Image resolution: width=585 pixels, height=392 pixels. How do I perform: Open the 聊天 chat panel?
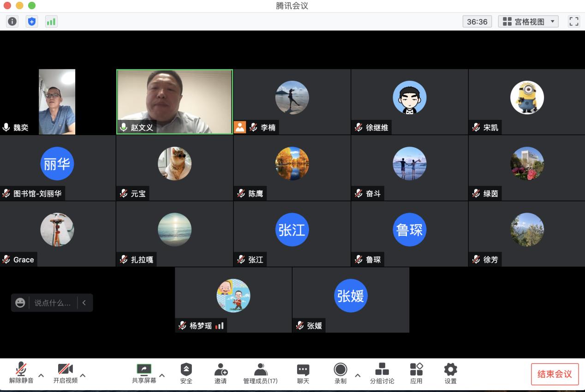303,373
